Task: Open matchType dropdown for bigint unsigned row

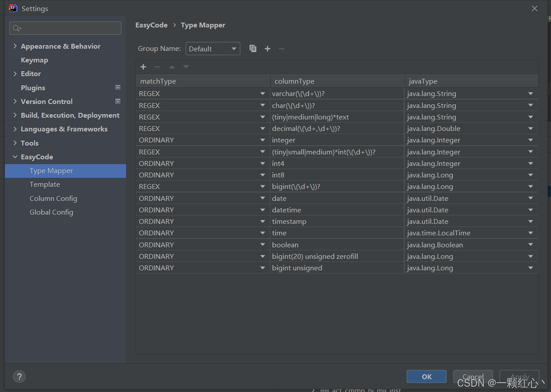Action: click(263, 268)
